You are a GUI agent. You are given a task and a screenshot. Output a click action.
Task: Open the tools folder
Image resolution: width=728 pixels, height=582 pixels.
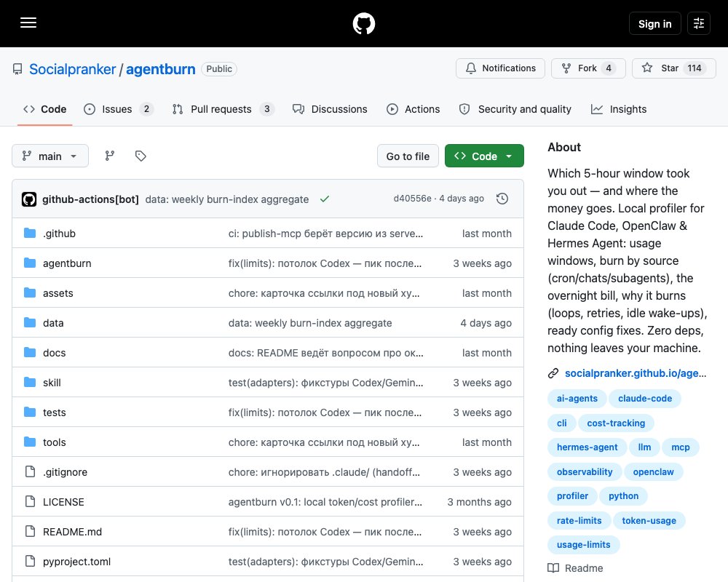click(x=55, y=442)
